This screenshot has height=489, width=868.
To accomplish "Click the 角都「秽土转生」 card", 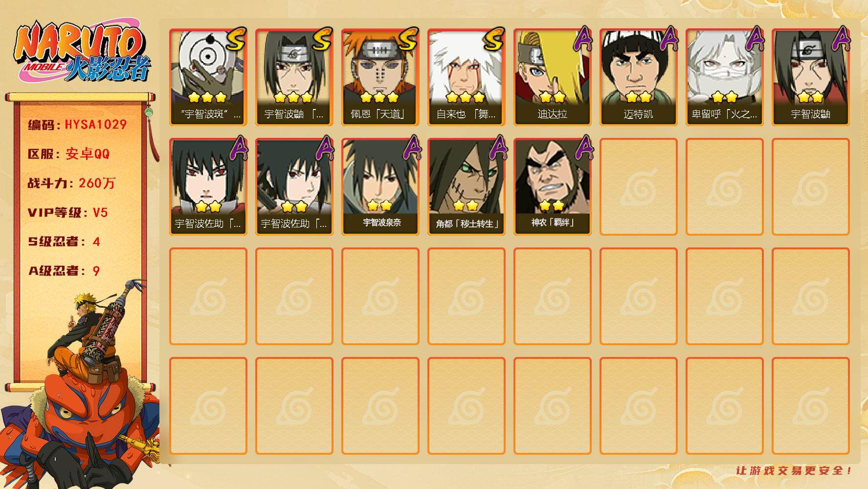I will [x=467, y=187].
